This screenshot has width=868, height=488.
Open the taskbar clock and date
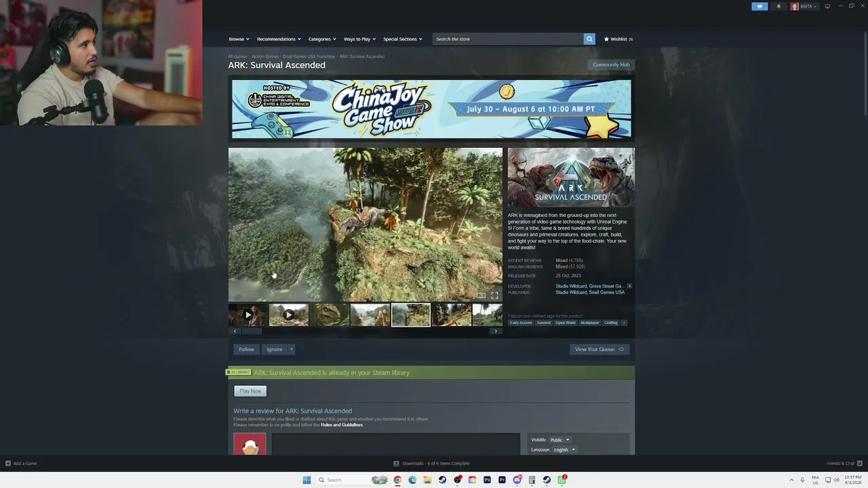click(852, 480)
